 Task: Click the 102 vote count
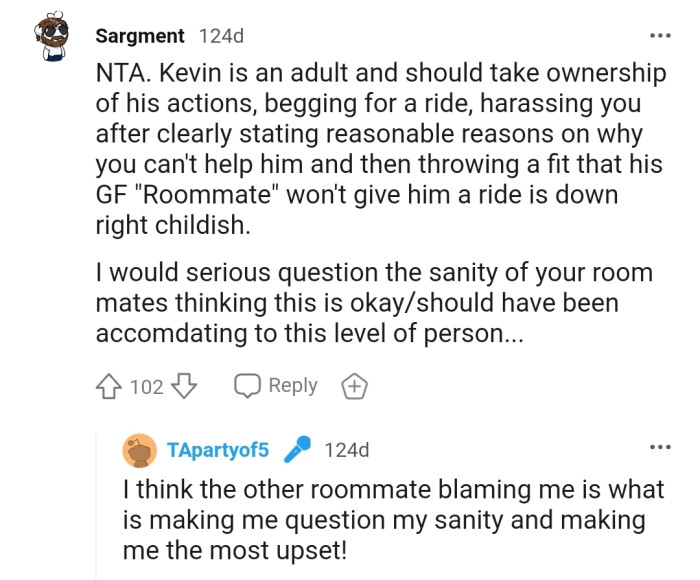147,386
